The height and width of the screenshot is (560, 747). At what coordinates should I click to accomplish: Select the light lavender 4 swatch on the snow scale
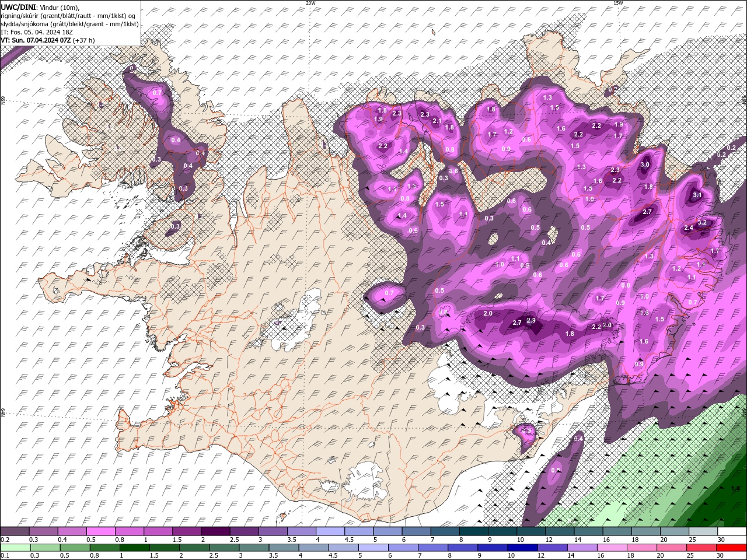pyautogui.click(x=330, y=531)
